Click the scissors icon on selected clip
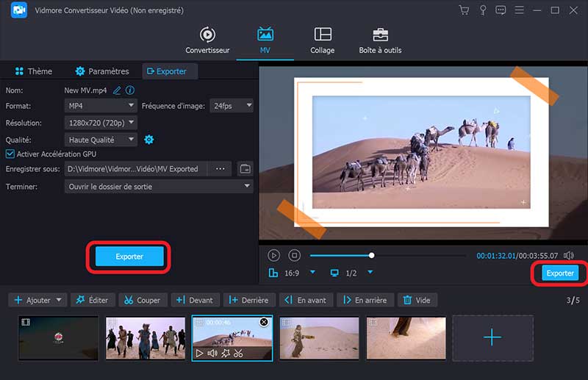 (238, 353)
